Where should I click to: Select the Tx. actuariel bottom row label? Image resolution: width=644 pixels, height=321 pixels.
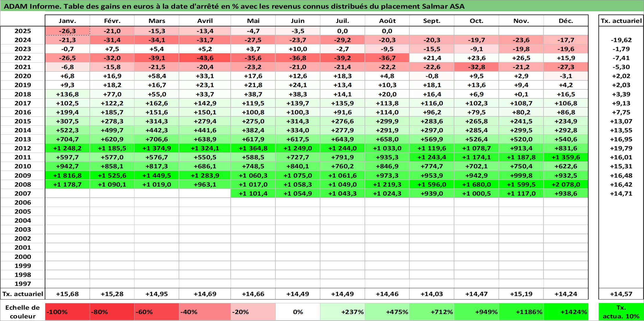click(23, 294)
